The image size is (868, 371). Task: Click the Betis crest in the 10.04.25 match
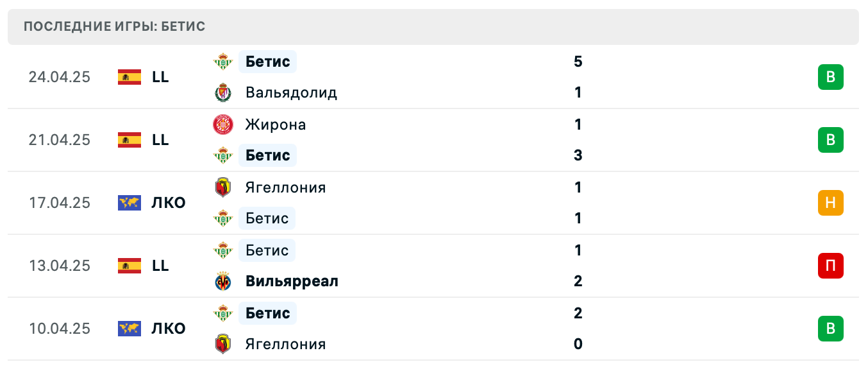222,313
